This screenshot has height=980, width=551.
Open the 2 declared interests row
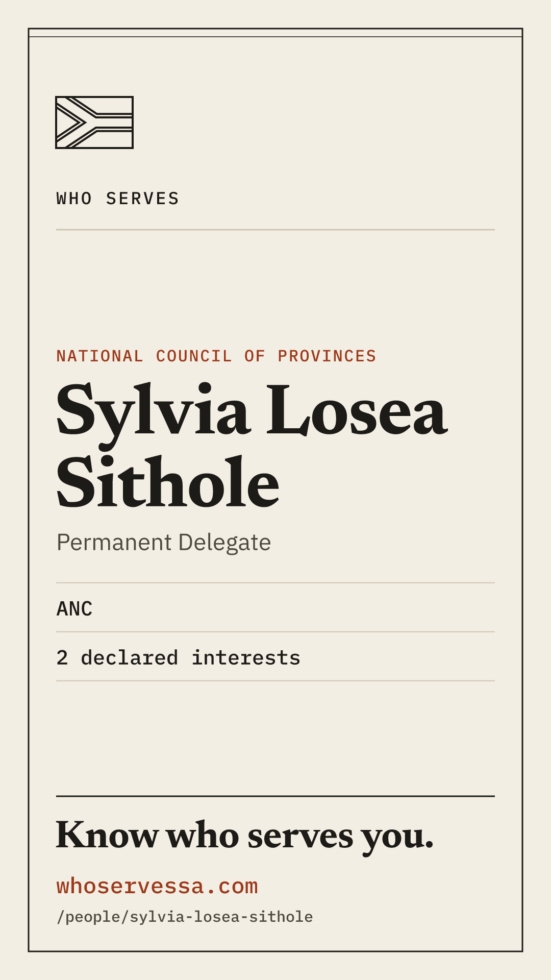coord(275,657)
